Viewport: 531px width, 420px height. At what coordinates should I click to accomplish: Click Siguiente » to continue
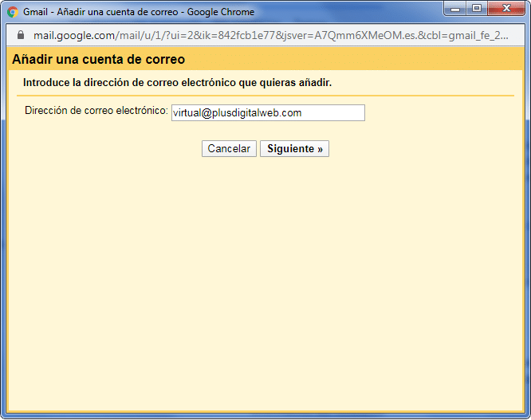pos(294,149)
